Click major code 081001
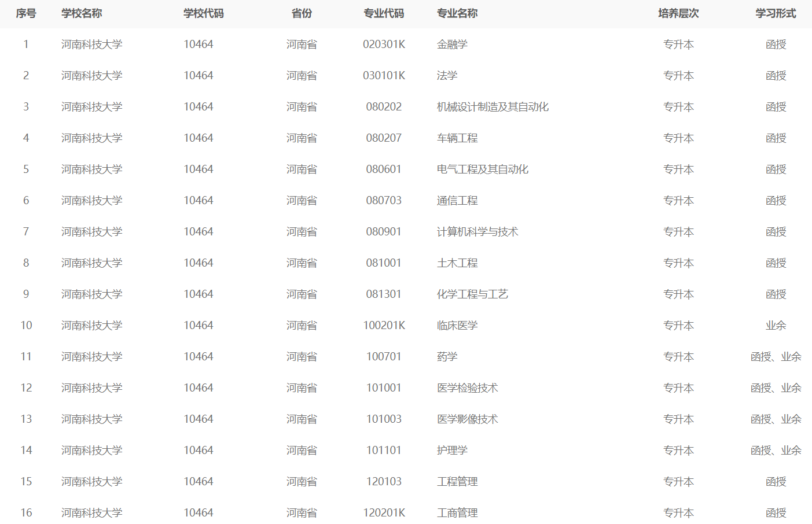 384,263
